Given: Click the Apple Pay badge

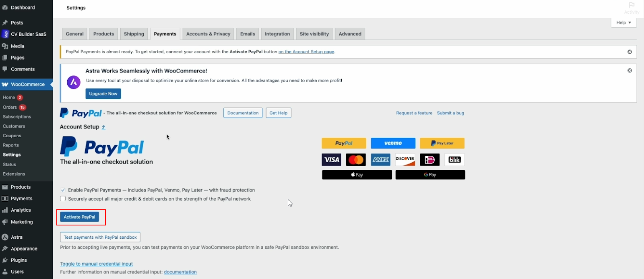Looking at the screenshot, I should [357, 175].
